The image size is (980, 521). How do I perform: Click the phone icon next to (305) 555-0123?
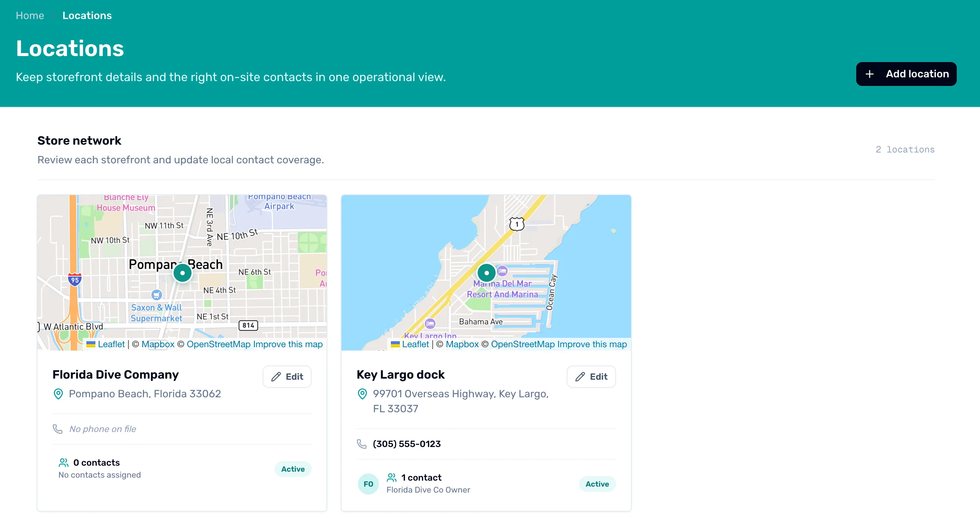(x=361, y=444)
